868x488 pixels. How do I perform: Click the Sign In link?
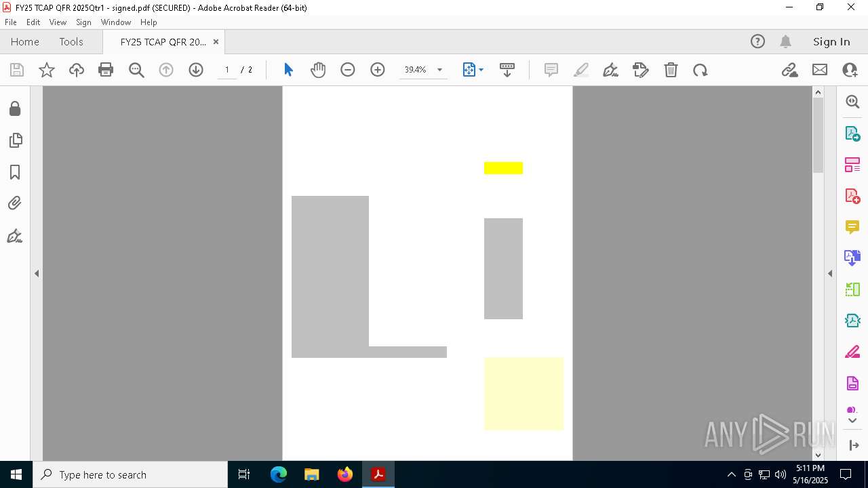831,41
